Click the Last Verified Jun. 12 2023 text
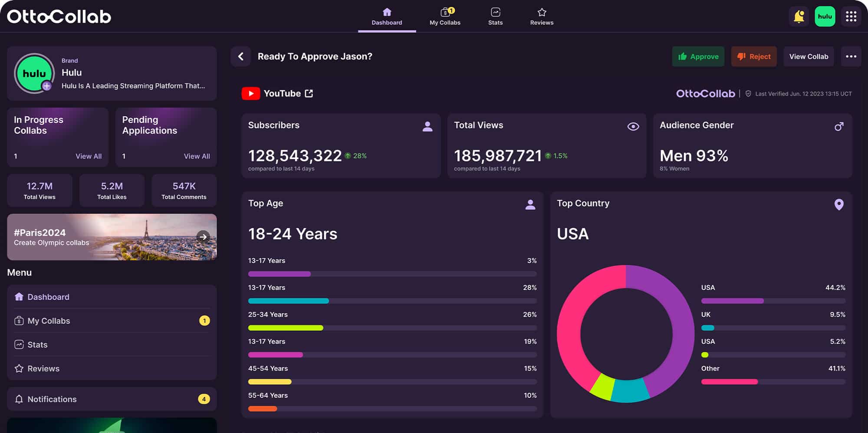This screenshot has height=433, width=868. (803, 94)
